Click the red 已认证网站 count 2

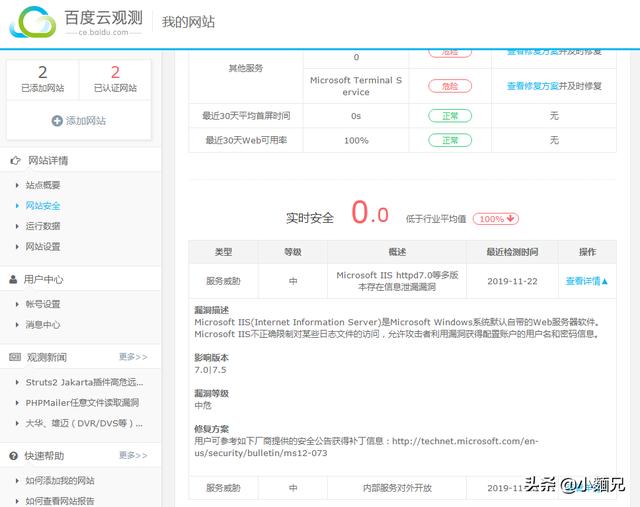[x=116, y=72]
